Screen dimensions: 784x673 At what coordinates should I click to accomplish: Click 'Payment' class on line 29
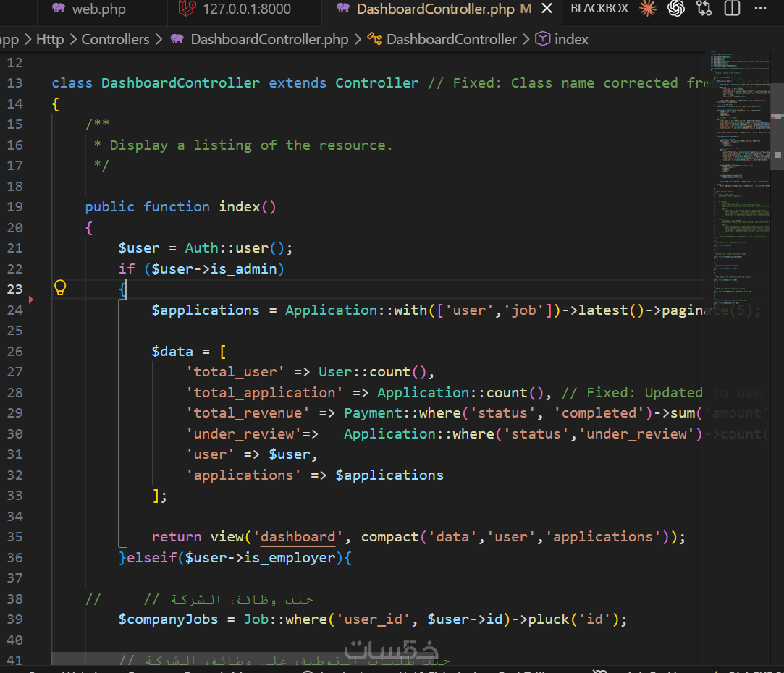(373, 413)
